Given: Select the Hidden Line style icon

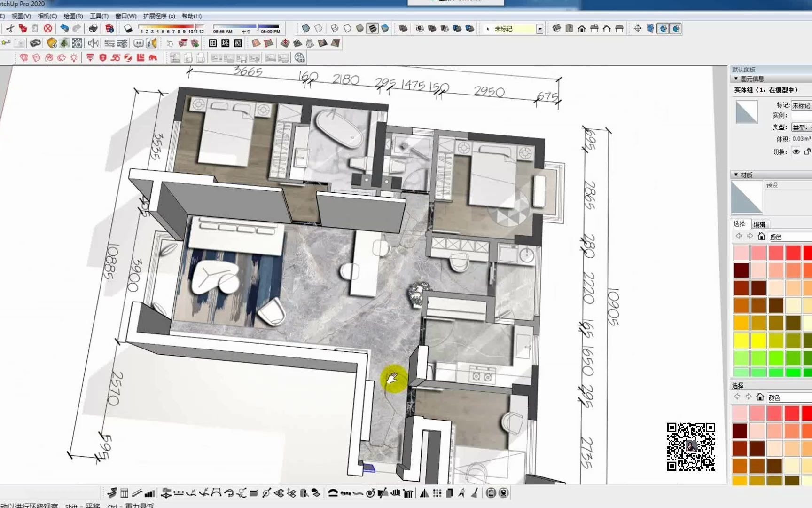Looking at the screenshot, I should (x=347, y=29).
